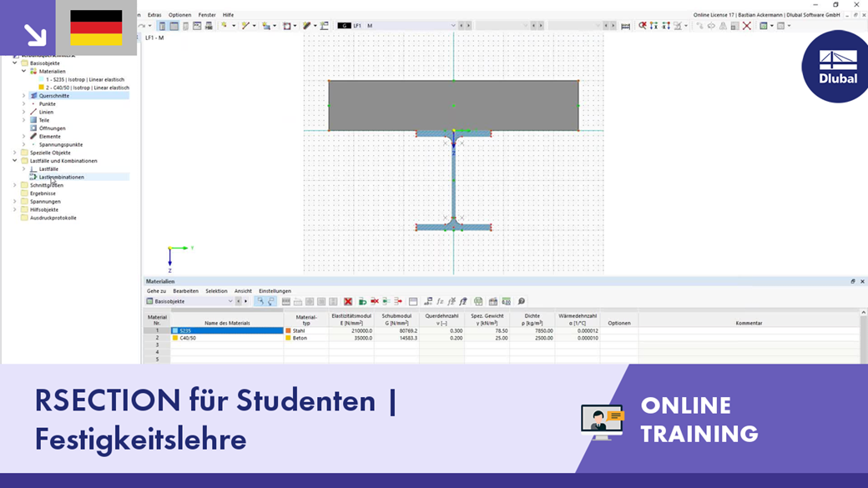868x488 pixels.
Task: Click the insert row arrow icon
Action: point(386,301)
